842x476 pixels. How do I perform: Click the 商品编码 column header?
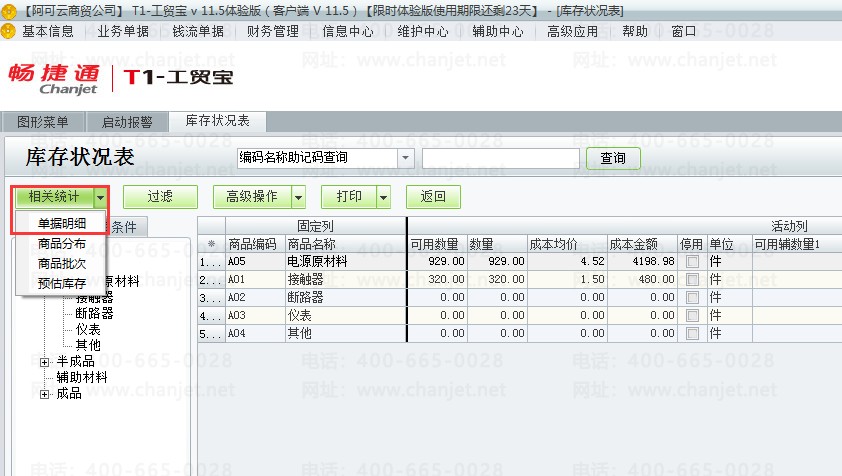[255, 244]
